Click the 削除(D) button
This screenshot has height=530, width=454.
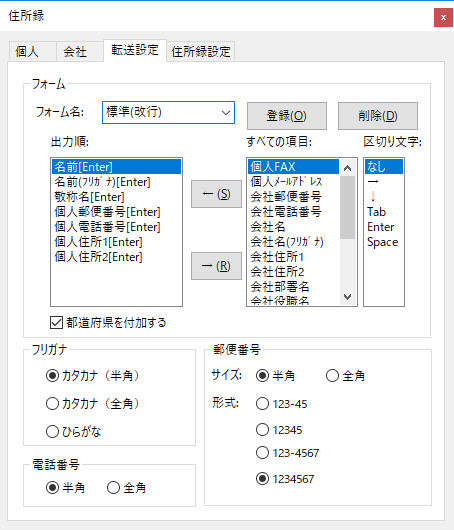[x=378, y=116]
